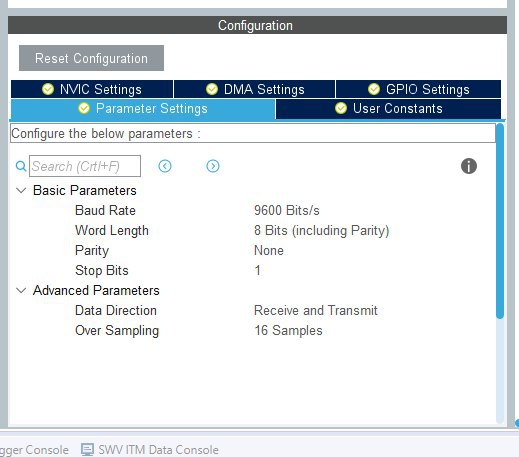Open the 8 Bits (including Parity) value
This screenshot has height=457, width=519.
tap(322, 231)
